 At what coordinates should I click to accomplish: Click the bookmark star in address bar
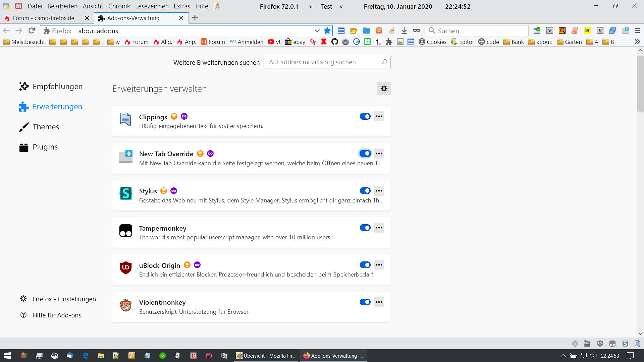(327, 31)
